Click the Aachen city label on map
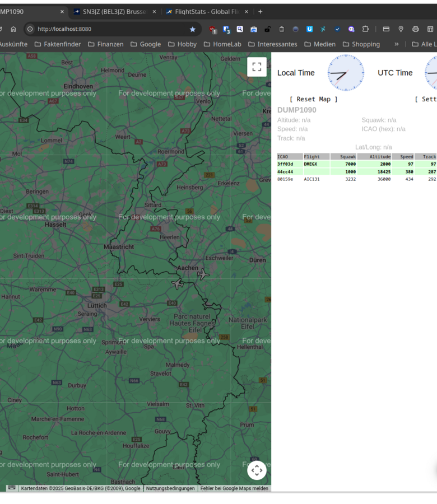Viewport: 437px width, 504px height. (x=188, y=268)
